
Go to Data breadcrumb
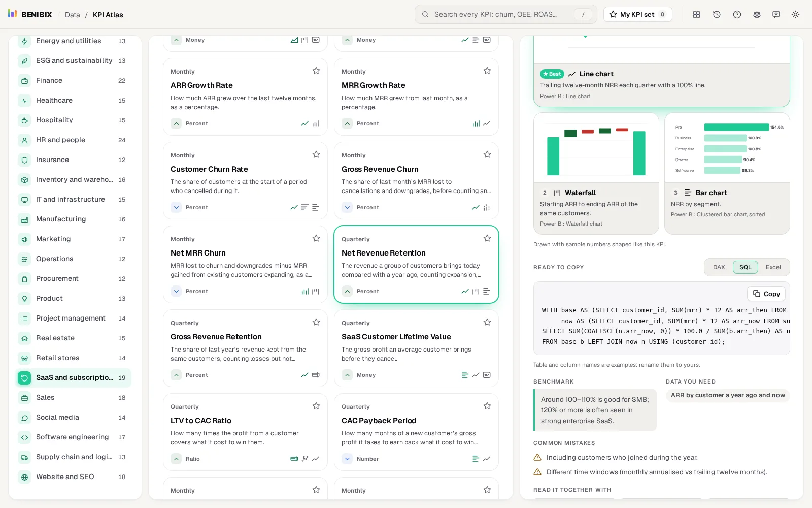point(73,15)
